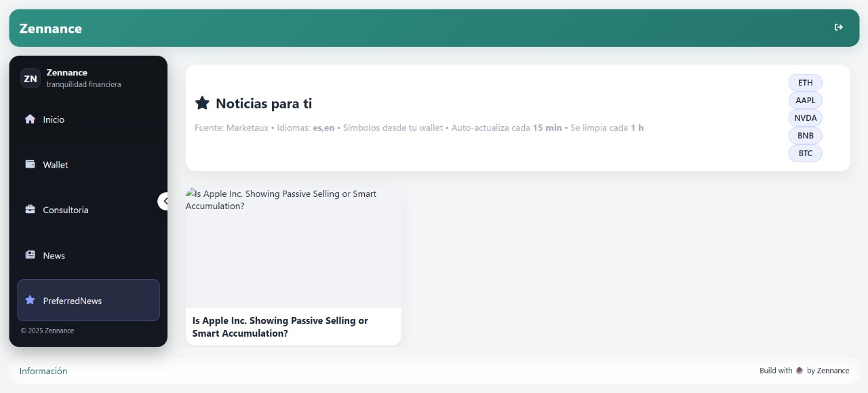Click the Wallet icon in sidebar
868x393 pixels.
pos(30,164)
